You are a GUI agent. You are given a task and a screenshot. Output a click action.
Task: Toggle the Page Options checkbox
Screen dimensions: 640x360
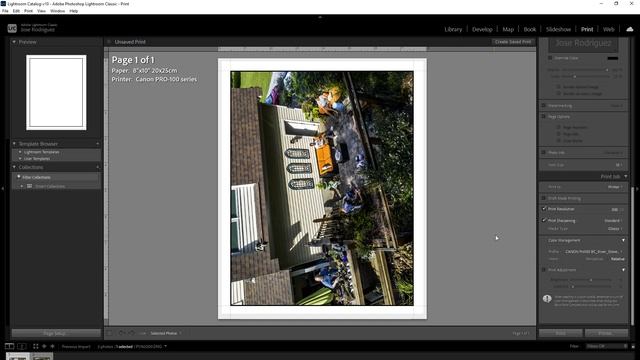click(x=544, y=116)
